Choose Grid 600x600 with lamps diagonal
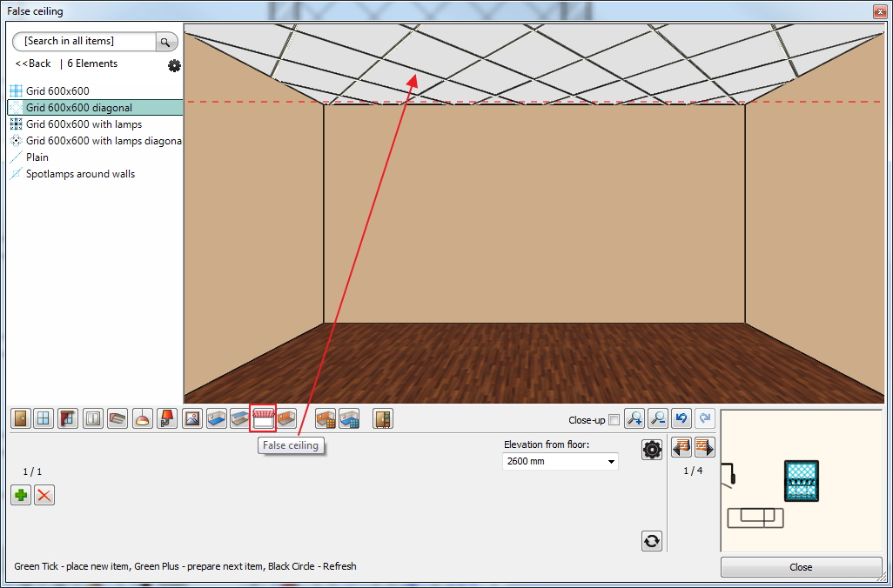The height and width of the screenshot is (588, 893). (x=95, y=141)
